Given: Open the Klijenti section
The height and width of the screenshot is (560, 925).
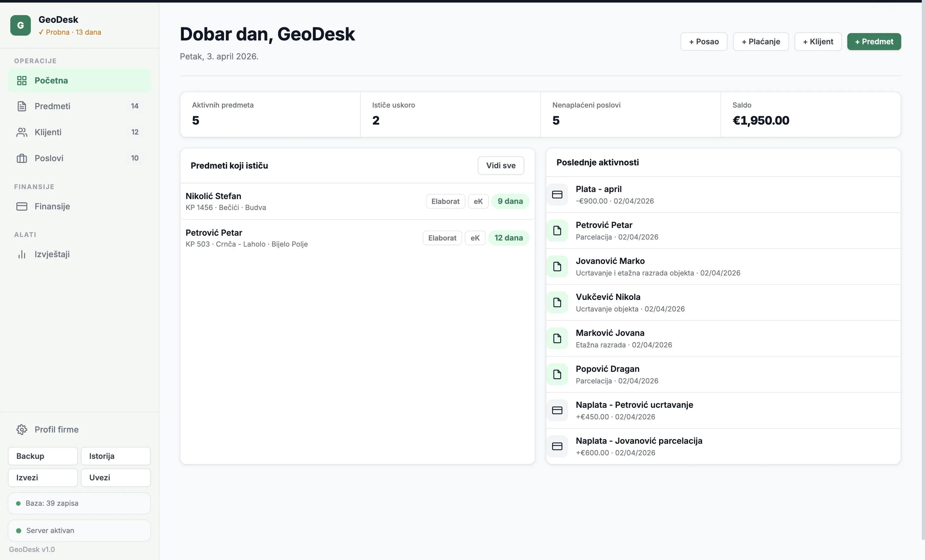Looking at the screenshot, I should click(x=79, y=132).
